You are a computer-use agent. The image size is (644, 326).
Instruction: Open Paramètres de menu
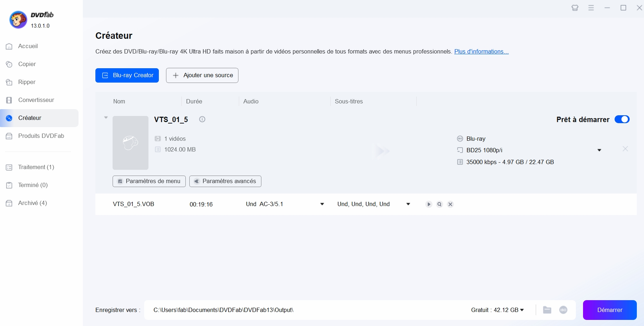coord(149,181)
